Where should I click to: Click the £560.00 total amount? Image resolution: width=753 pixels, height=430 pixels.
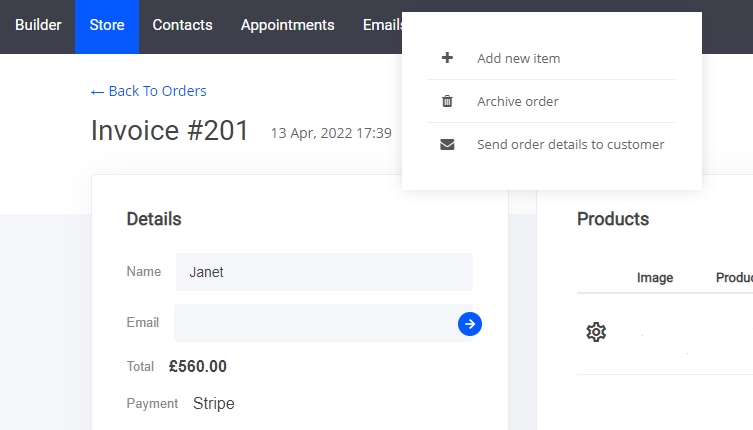click(198, 367)
